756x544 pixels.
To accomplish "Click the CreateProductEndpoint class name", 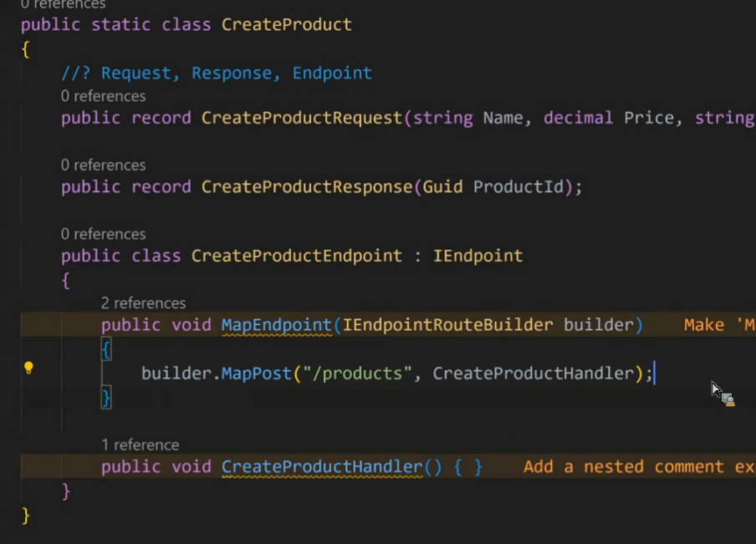I will coord(297,256).
